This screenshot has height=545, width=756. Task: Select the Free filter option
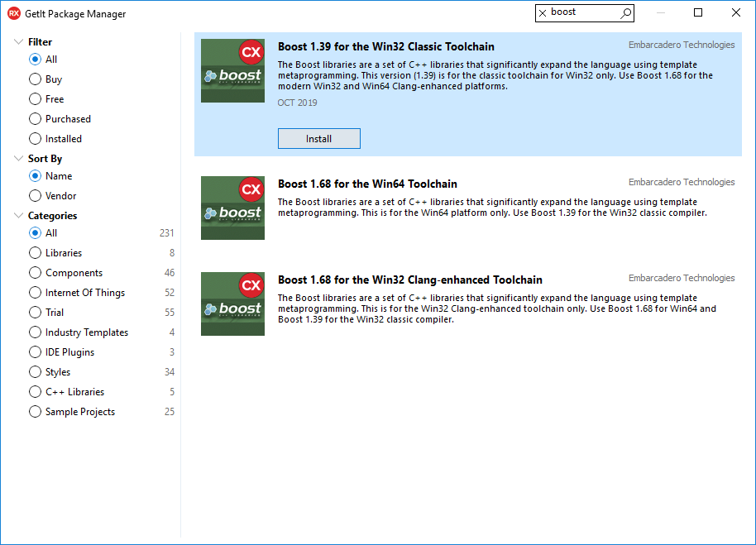(35, 98)
